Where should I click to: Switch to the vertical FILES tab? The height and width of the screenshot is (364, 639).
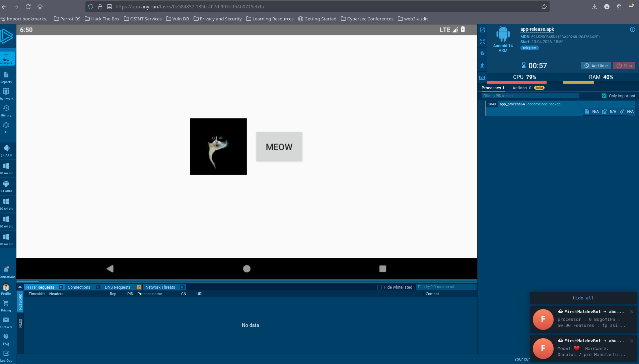20,323
